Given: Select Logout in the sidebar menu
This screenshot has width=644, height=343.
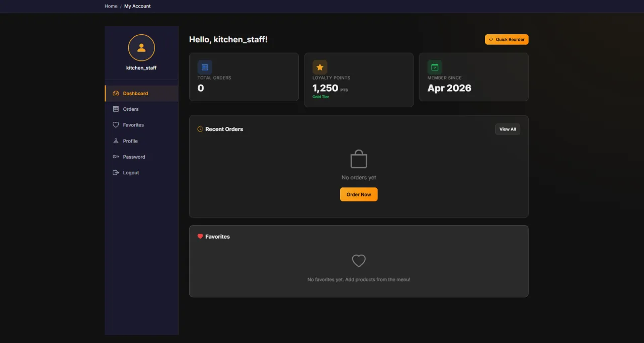Looking at the screenshot, I should pyautogui.click(x=141, y=173).
